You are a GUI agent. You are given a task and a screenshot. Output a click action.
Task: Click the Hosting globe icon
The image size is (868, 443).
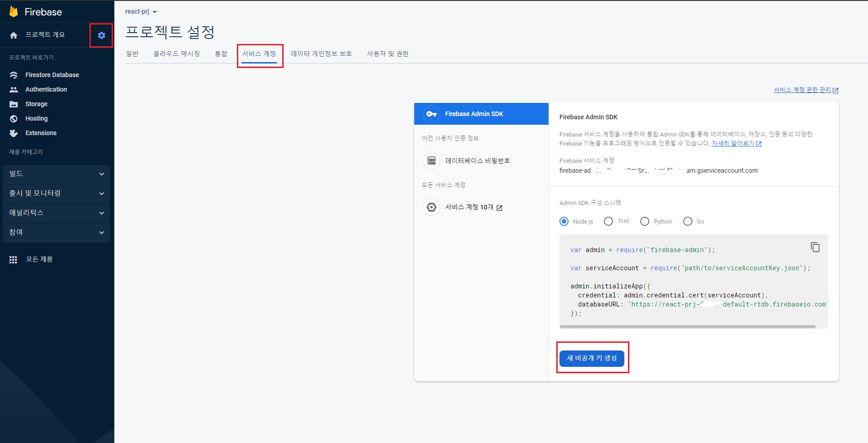tap(14, 118)
